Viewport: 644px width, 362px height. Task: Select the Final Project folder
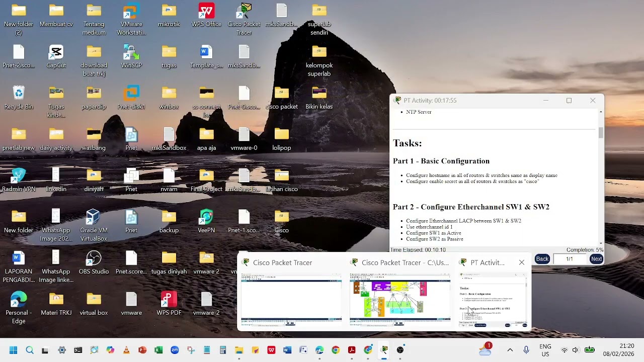pyautogui.click(x=206, y=180)
